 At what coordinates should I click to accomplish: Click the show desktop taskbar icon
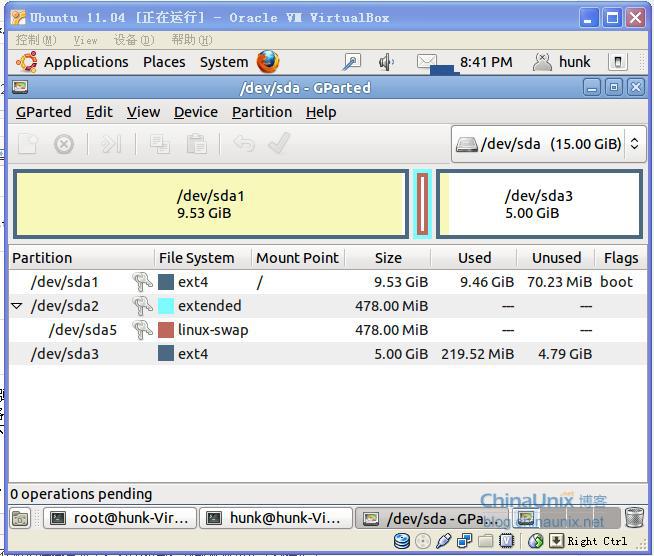coord(20,518)
